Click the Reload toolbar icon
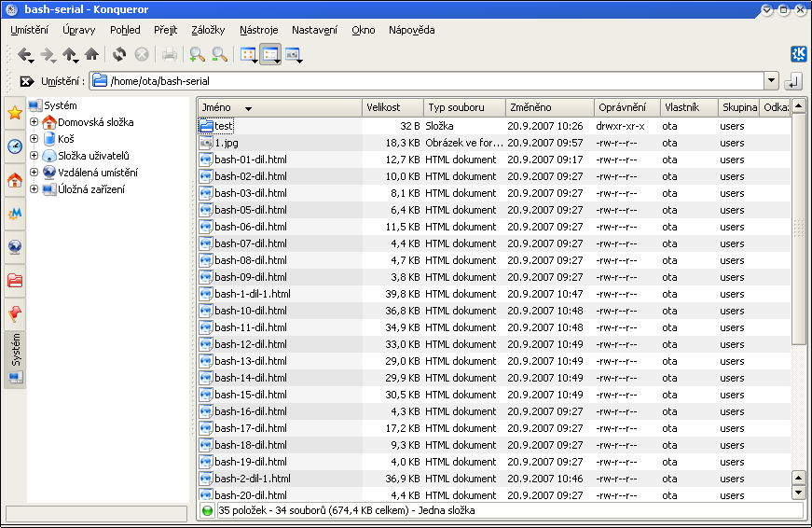Image resolution: width=812 pixels, height=528 pixels. pos(119,55)
